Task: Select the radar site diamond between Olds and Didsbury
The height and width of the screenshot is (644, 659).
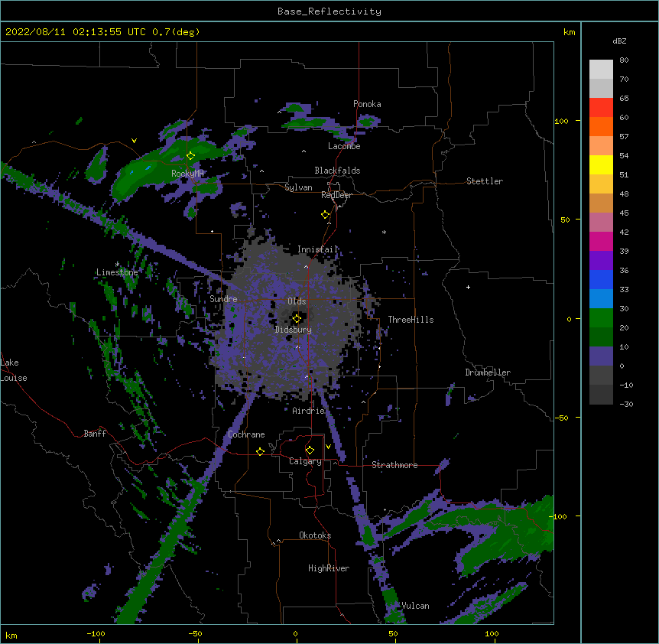Action: tap(297, 319)
